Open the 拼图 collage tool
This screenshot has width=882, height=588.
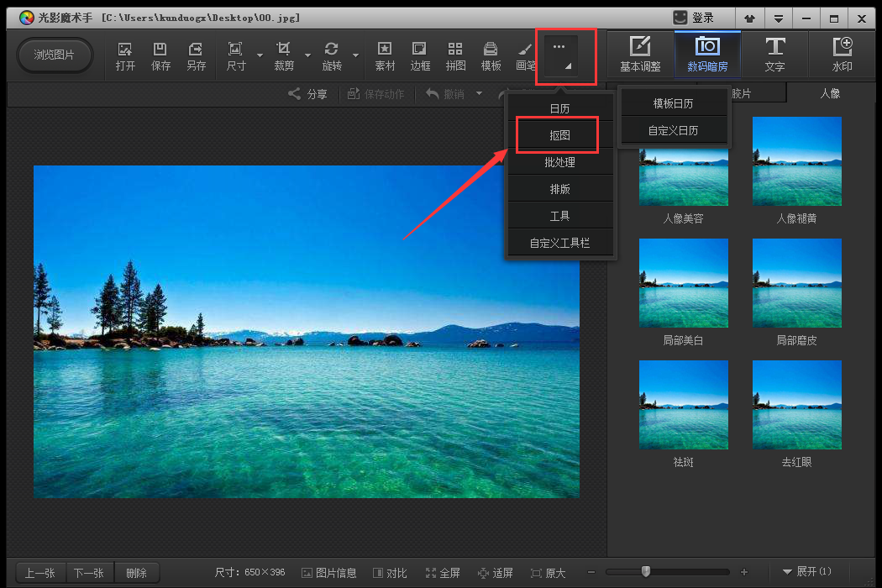455,55
